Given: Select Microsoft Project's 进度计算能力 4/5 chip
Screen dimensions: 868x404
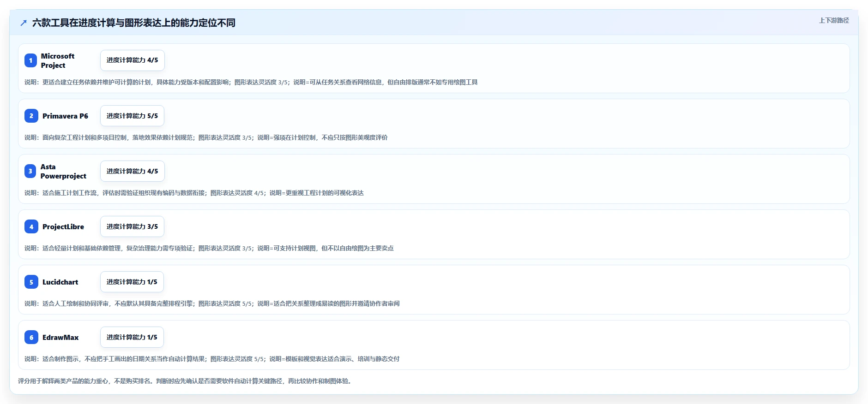Looking at the screenshot, I should click(133, 60).
